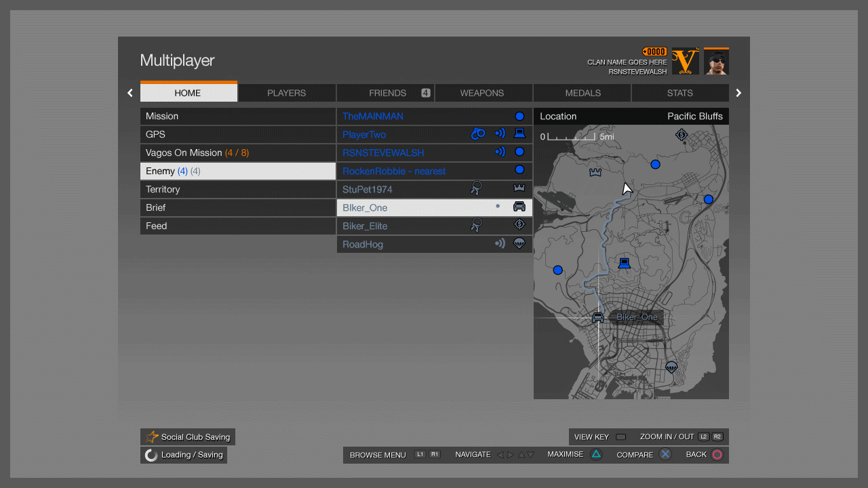
Task: Click the parachute marker on the map
Action: [x=671, y=367]
